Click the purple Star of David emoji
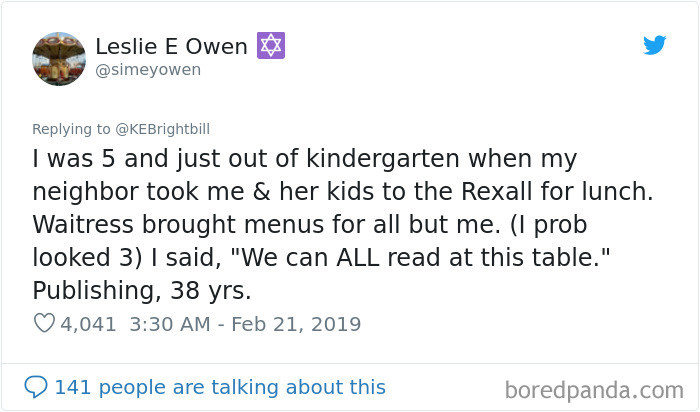700x412 pixels. 271,45
